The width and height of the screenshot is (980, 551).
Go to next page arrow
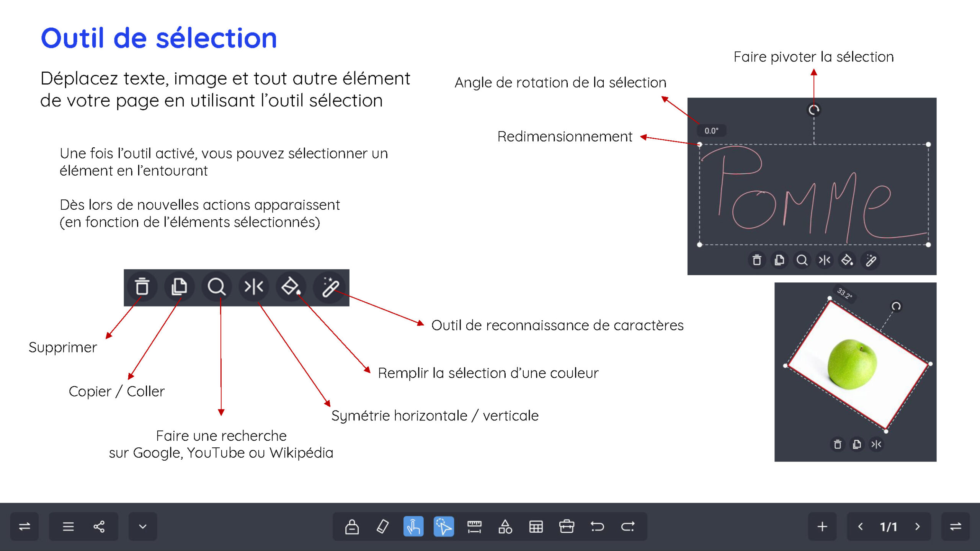918,527
